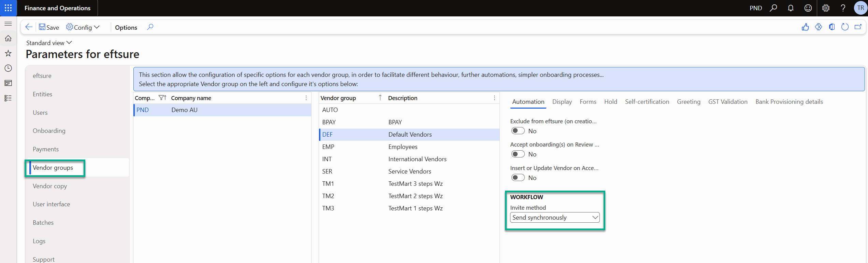This screenshot has height=263, width=868.
Task: Open the settings gear
Action: tap(826, 8)
